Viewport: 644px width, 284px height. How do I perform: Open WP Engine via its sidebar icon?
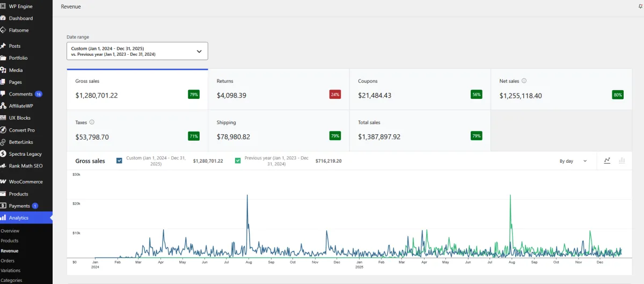(x=3, y=6)
